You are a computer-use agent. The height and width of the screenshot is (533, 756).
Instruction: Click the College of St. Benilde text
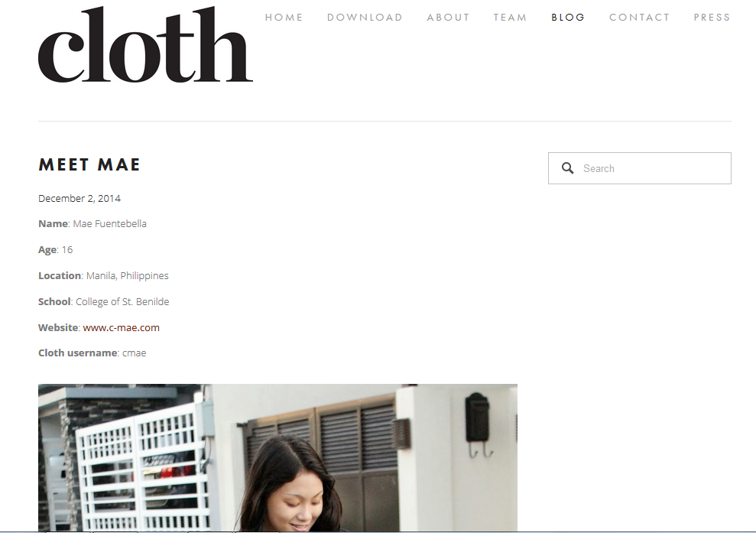[122, 302]
